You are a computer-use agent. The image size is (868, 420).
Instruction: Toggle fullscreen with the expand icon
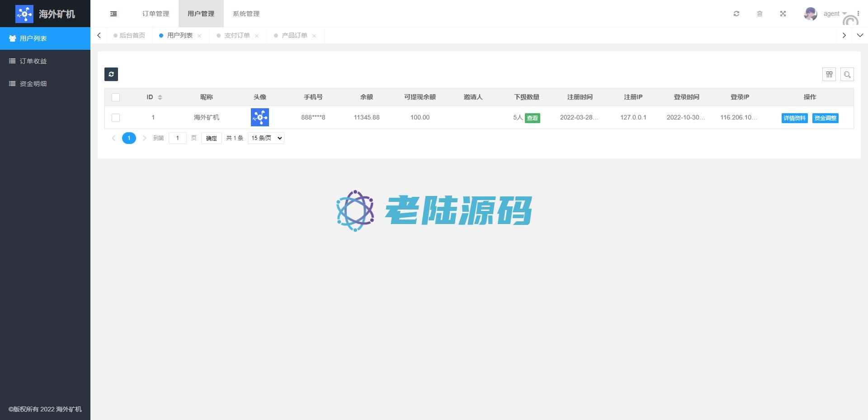point(783,14)
